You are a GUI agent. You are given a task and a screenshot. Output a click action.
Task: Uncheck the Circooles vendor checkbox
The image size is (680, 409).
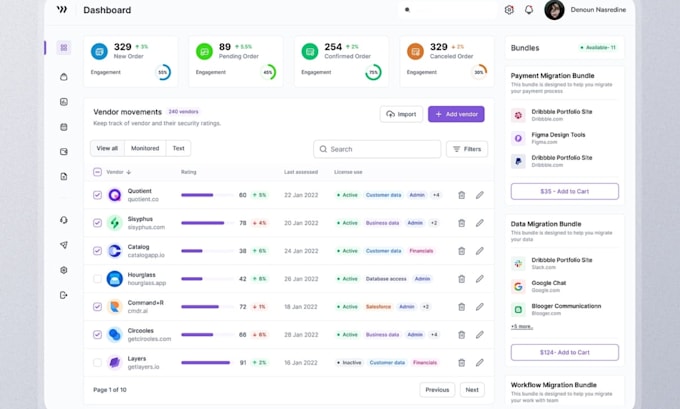point(97,335)
